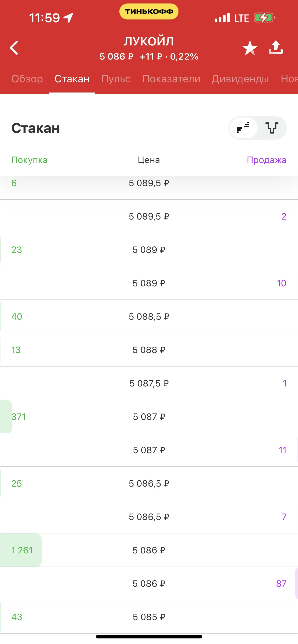Switch to depth chart view toggle
The image size is (298, 644).
pyautogui.click(x=272, y=128)
